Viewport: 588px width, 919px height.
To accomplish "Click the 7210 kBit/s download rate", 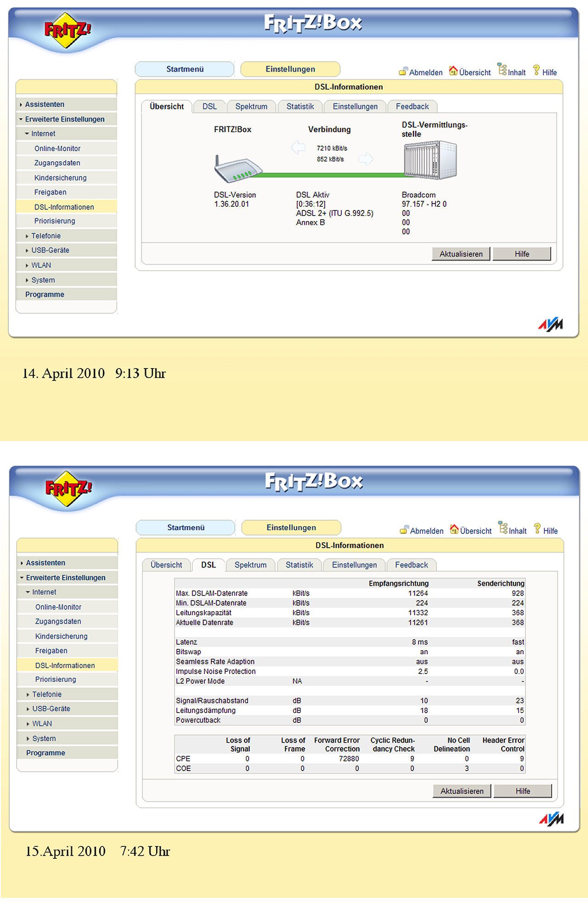I will tap(332, 148).
